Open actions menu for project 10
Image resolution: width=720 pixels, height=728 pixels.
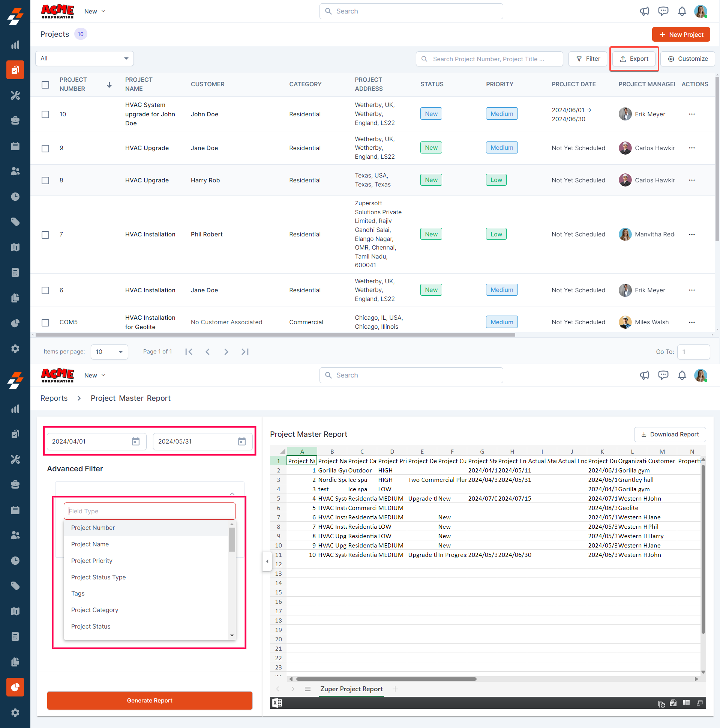[691, 114]
